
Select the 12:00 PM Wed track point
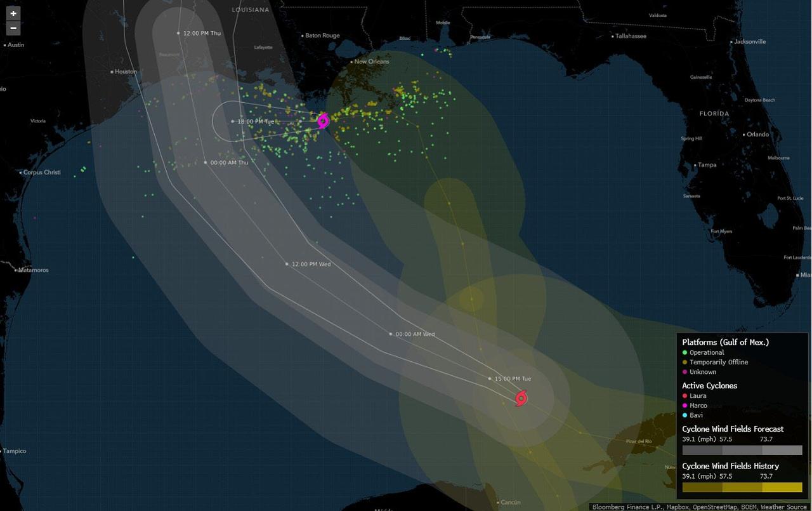click(x=287, y=264)
